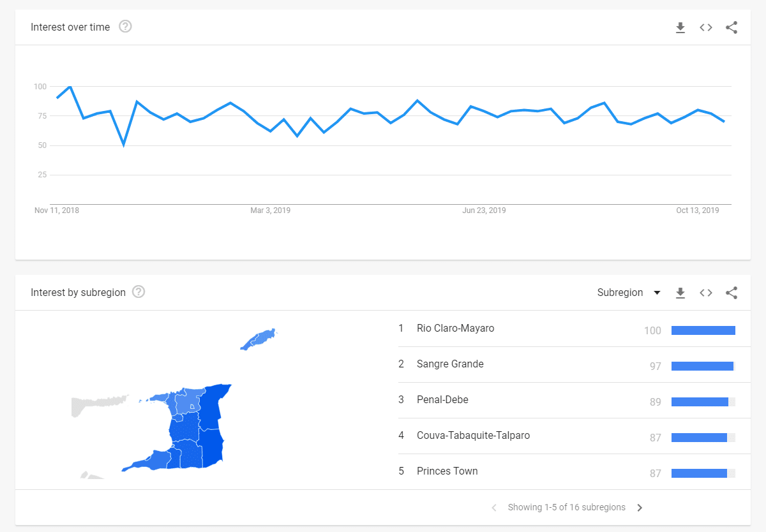Image resolution: width=766 pixels, height=532 pixels.
Task: Download Interest over time data as CSV
Action: point(680,27)
